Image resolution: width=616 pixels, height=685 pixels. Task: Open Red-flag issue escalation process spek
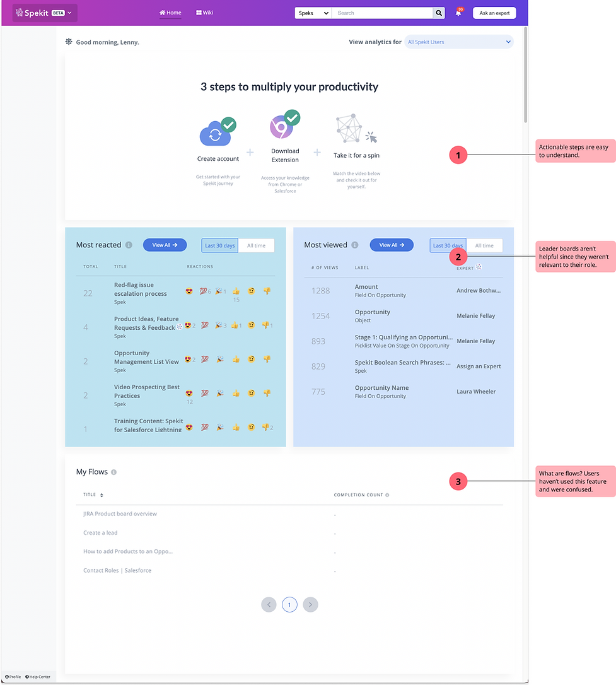click(140, 290)
